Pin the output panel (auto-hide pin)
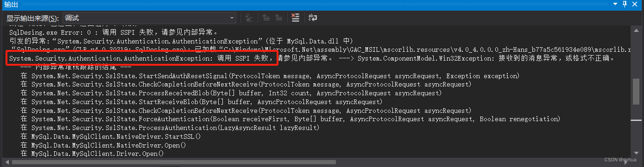The width and height of the screenshot is (644, 167). point(625,4)
